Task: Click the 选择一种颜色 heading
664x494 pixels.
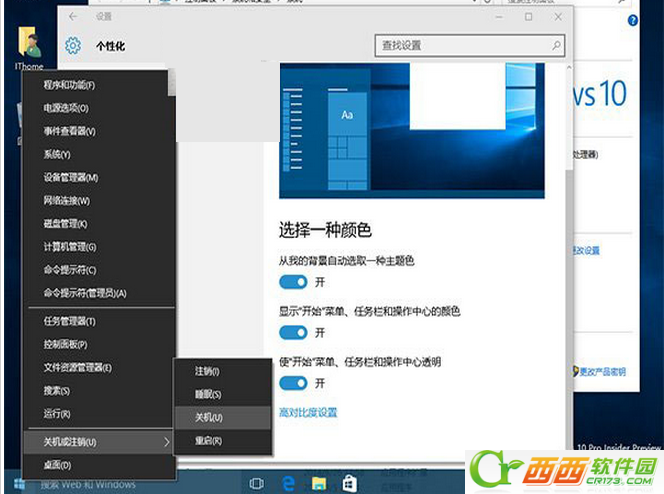Action: coord(325,230)
